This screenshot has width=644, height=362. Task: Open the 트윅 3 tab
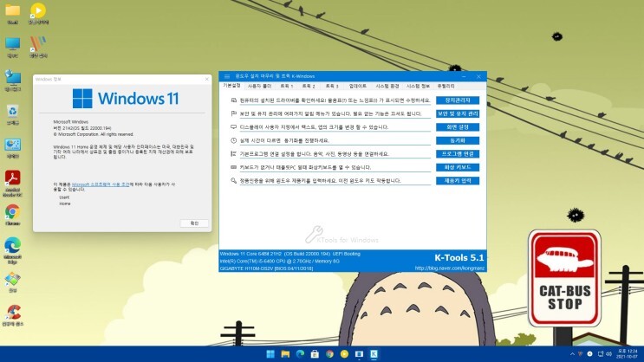coord(332,87)
